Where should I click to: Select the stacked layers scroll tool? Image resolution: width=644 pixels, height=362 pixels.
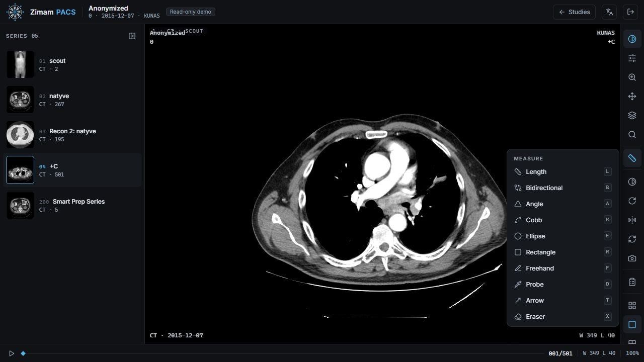coord(632,116)
